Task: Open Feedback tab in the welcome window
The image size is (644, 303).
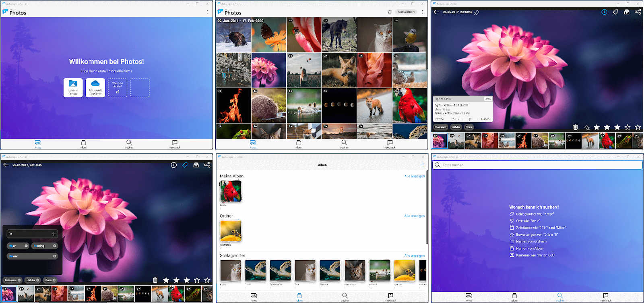Action: coord(175,144)
